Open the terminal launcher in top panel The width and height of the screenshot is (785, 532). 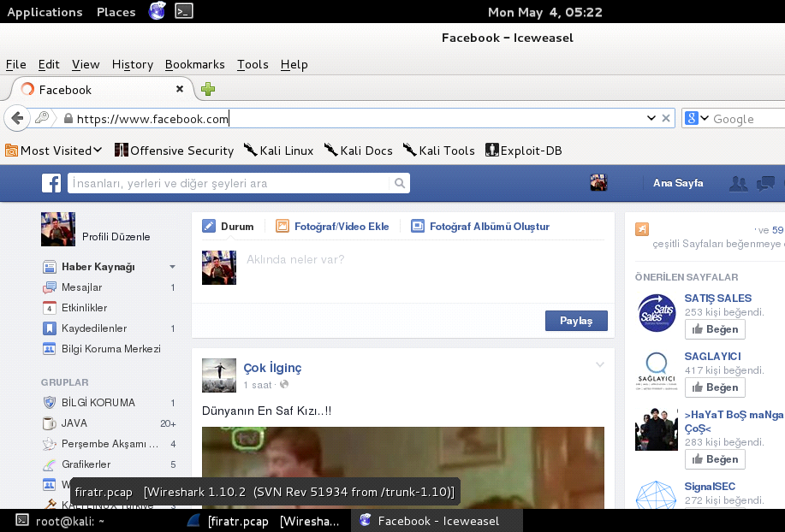184,11
